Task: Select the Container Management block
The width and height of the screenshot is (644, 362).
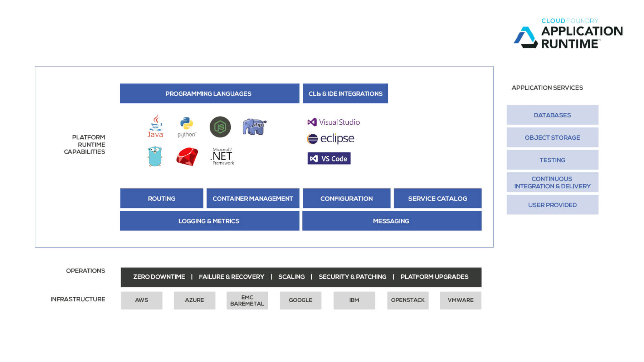Action: 253,198
